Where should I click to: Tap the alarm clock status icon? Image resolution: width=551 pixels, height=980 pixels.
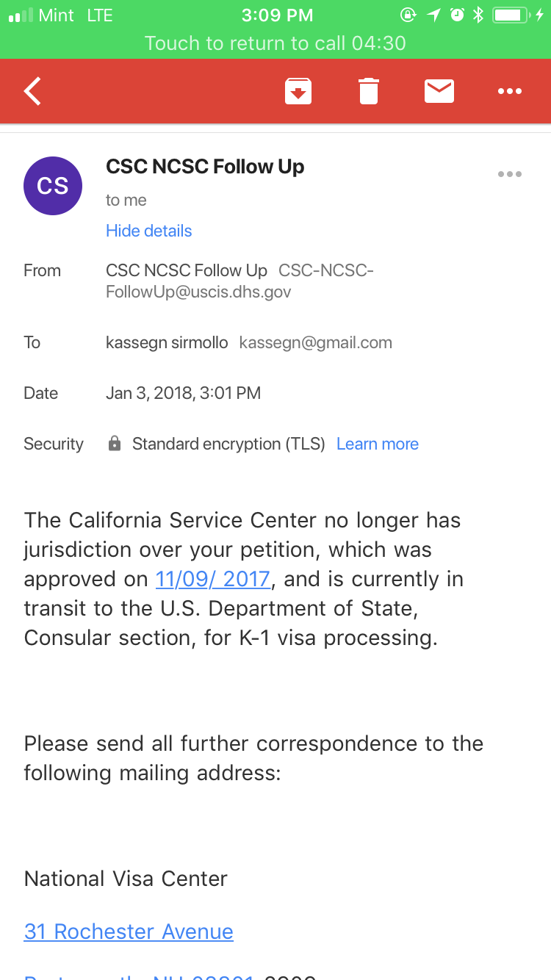[x=457, y=15]
